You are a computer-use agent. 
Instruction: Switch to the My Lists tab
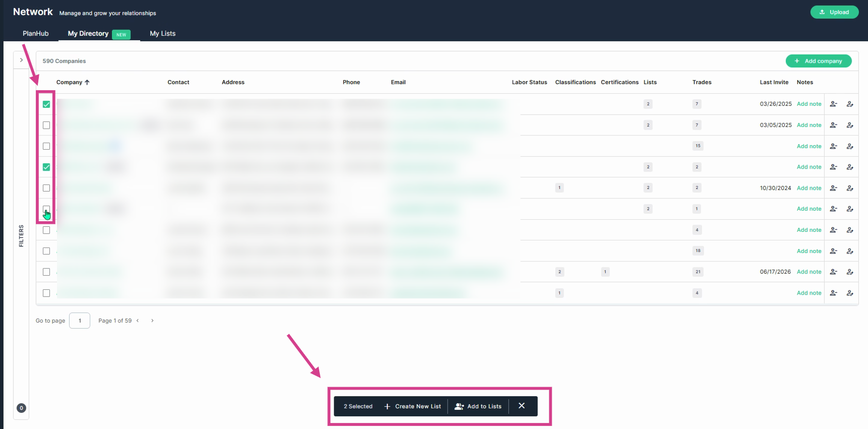click(x=162, y=33)
